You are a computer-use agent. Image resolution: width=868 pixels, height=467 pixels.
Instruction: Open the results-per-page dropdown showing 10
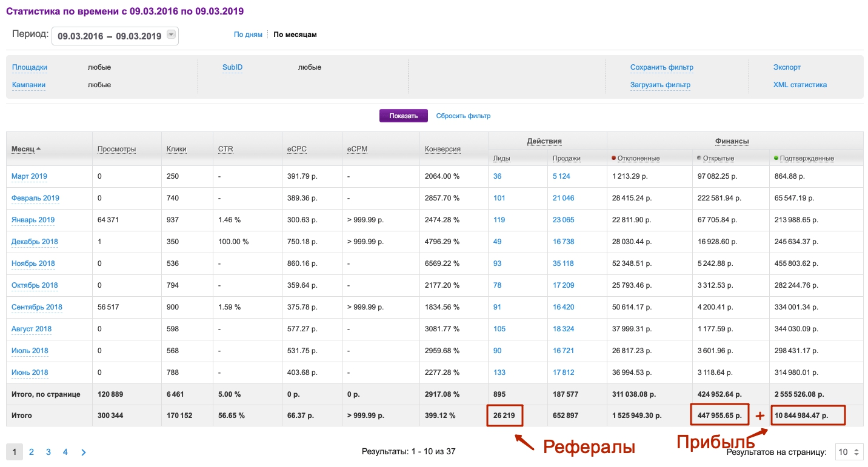click(848, 452)
